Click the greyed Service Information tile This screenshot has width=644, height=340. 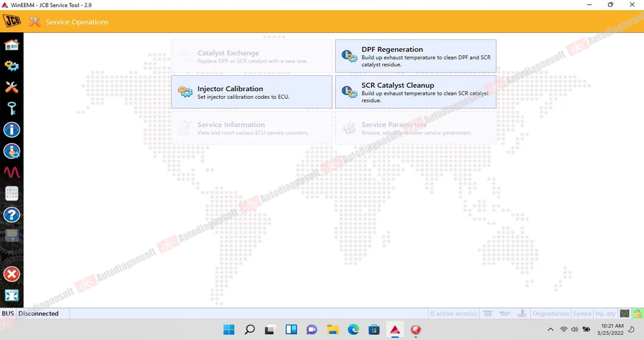click(x=252, y=127)
